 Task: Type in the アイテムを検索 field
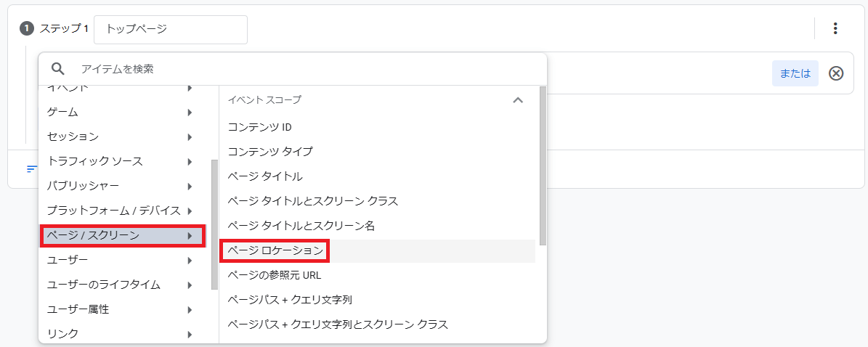pos(305,69)
